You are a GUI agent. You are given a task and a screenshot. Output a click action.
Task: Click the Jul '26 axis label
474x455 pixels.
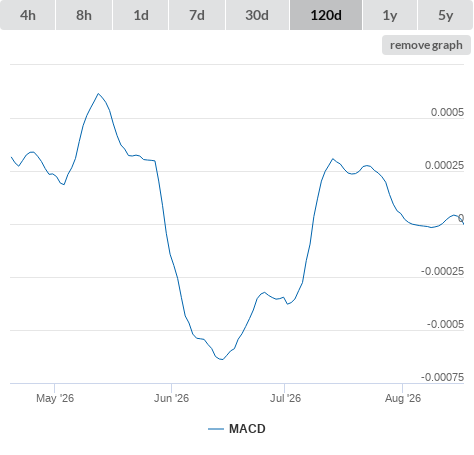click(x=285, y=398)
